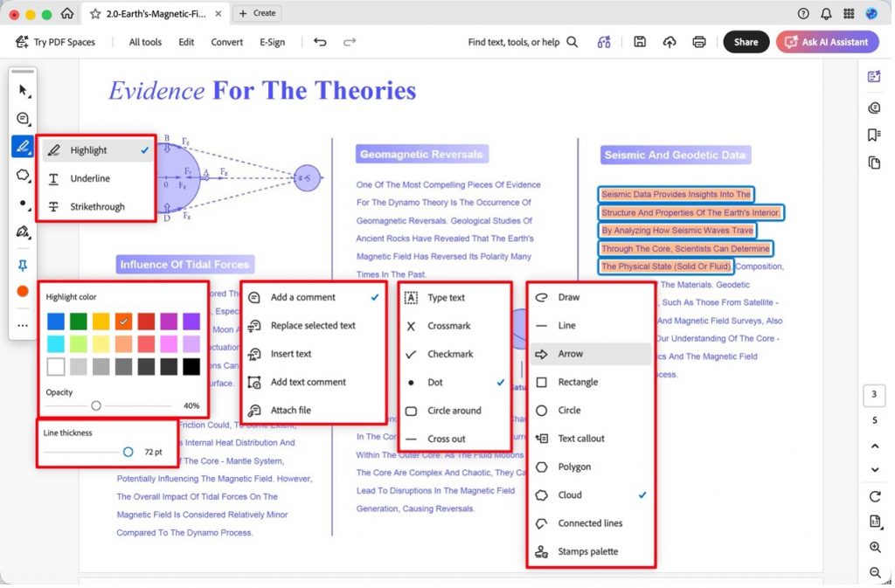This screenshot has height=588, width=895.
Task: Open the orange color picker circle
Action: pos(23,292)
